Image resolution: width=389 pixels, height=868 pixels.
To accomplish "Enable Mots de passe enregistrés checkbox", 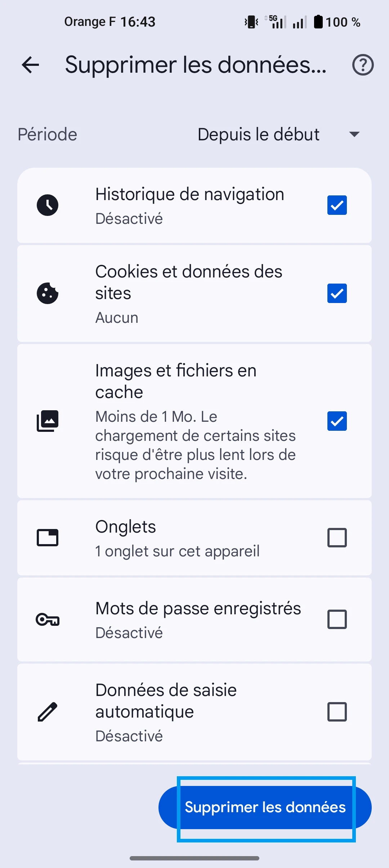I will (337, 619).
